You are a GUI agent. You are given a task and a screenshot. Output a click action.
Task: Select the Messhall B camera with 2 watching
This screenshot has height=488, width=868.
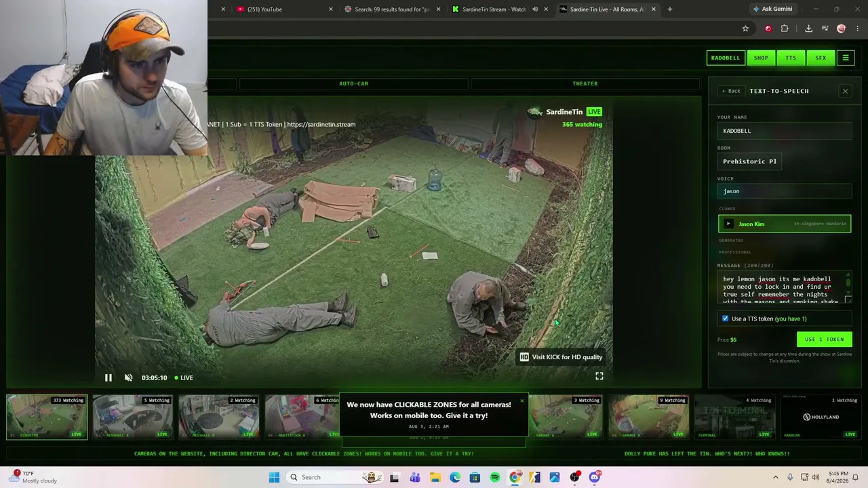(x=218, y=417)
